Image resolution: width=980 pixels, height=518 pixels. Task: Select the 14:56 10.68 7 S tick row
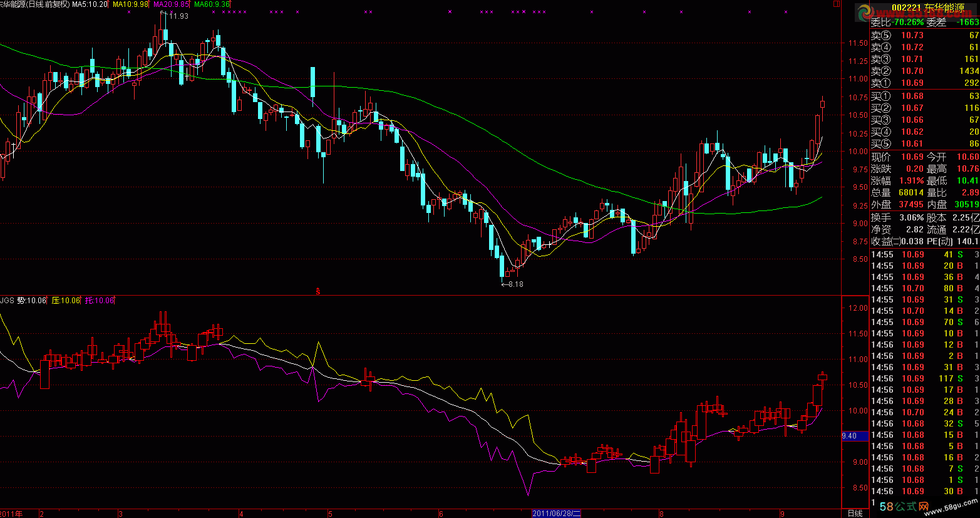click(x=925, y=469)
